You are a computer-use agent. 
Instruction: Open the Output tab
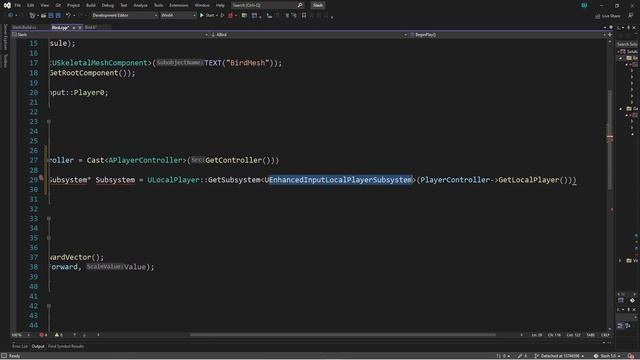click(38, 347)
